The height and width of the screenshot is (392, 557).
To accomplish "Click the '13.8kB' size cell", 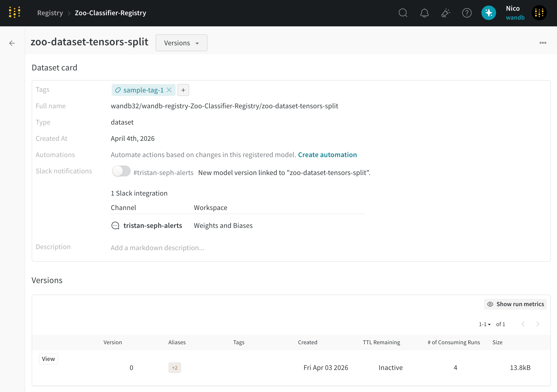I will pyautogui.click(x=520, y=368).
